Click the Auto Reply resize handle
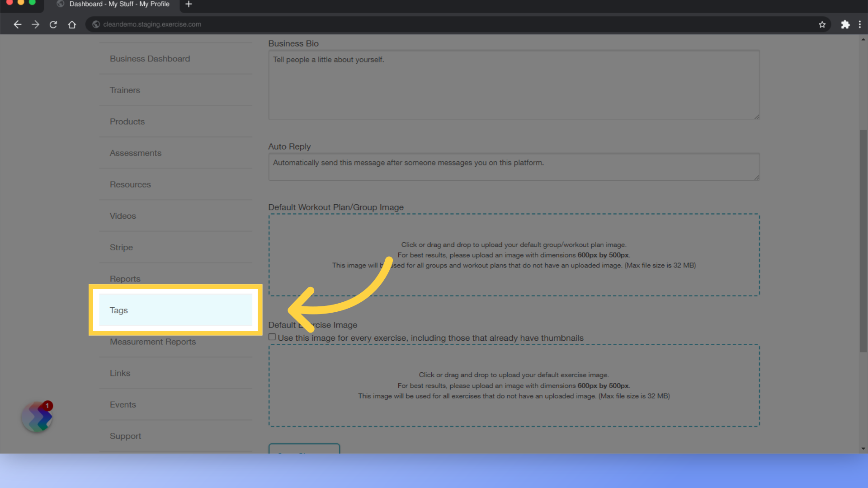Screen dimensions: 868x488 click(756, 177)
